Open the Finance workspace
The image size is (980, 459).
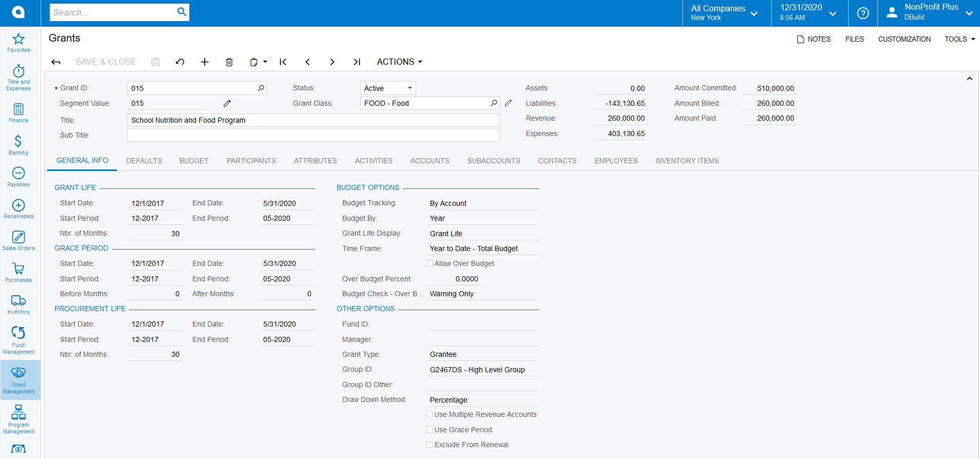[18, 113]
